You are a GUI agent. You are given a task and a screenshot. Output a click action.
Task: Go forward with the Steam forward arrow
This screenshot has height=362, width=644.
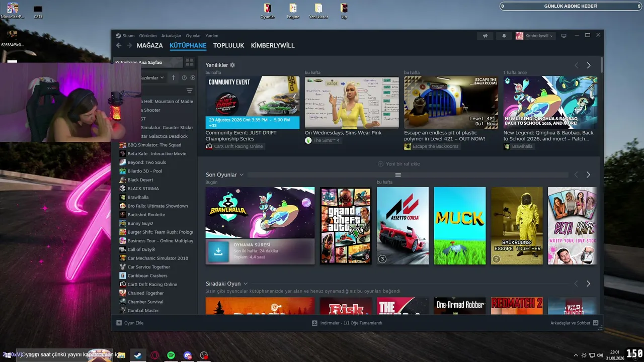pyautogui.click(x=129, y=45)
